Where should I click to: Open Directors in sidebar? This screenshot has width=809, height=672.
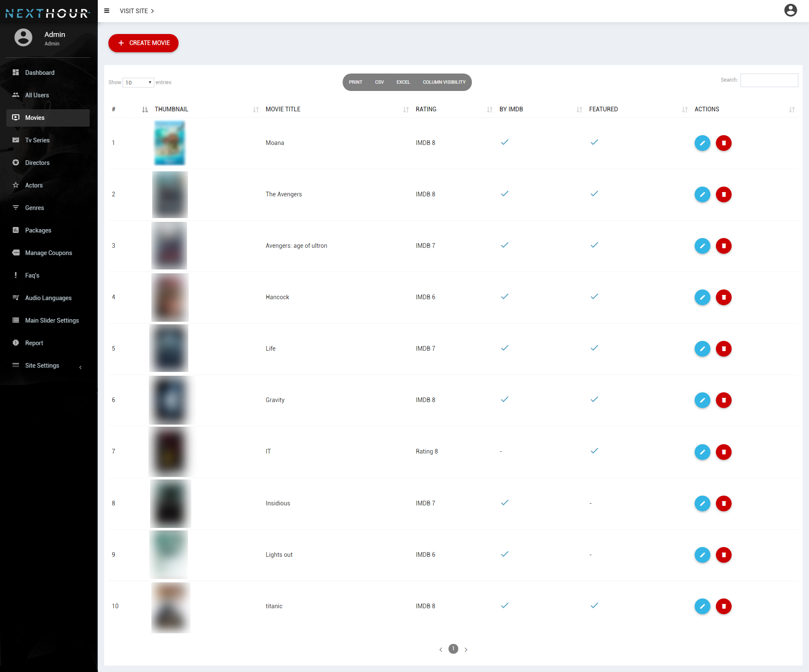click(48, 163)
